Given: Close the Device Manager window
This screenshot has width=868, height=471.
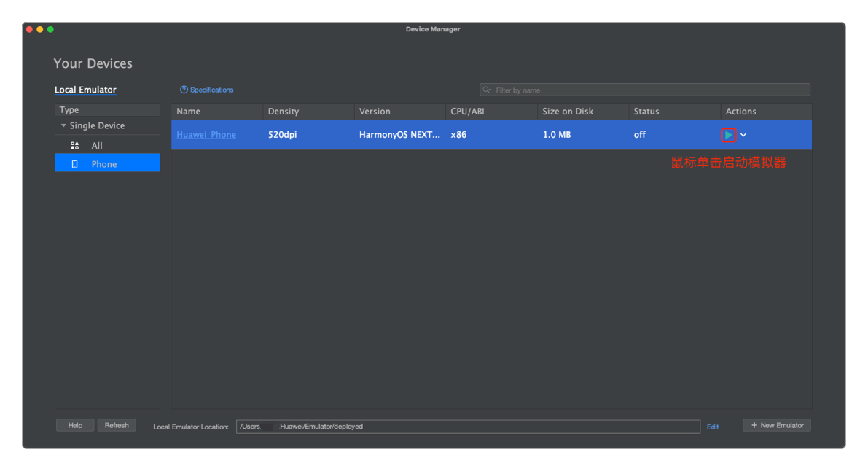Looking at the screenshot, I should click(29, 29).
